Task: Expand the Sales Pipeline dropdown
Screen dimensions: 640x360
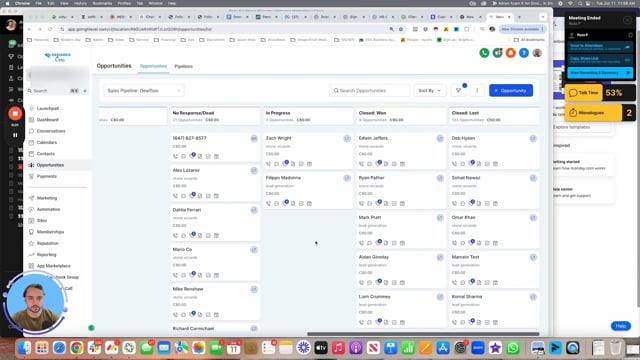Action: pyautogui.click(x=144, y=91)
